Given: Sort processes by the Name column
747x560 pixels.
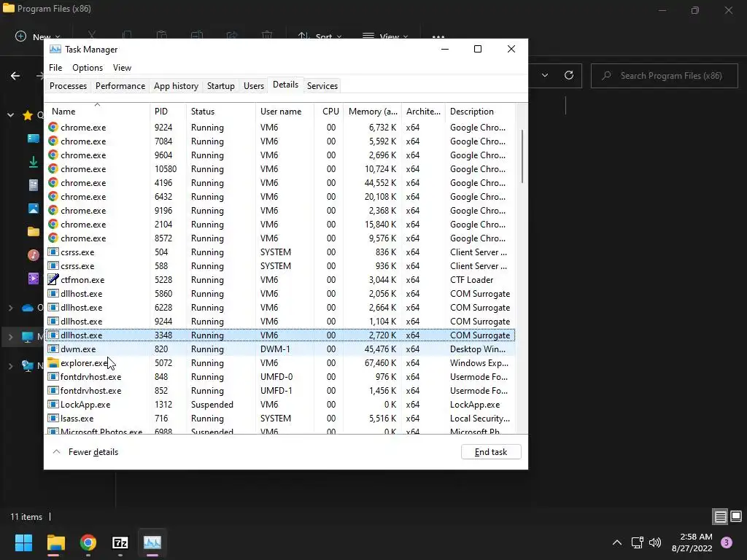Looking at the screenshot, I should pyautogui.click(x=97, y=112).
